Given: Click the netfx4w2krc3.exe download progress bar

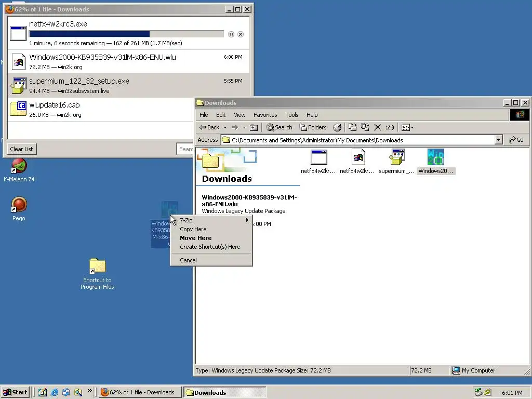Looking at the screenshot, I should point(126,34).
